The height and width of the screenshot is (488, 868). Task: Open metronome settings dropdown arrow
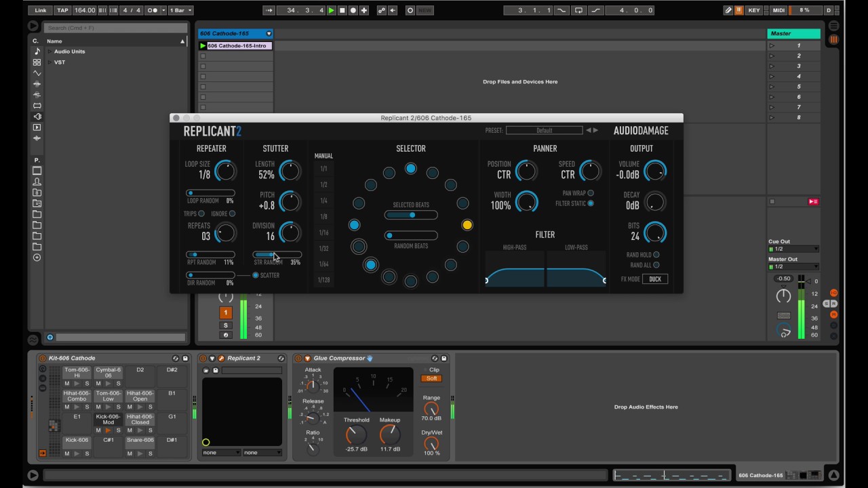[163, 10]
